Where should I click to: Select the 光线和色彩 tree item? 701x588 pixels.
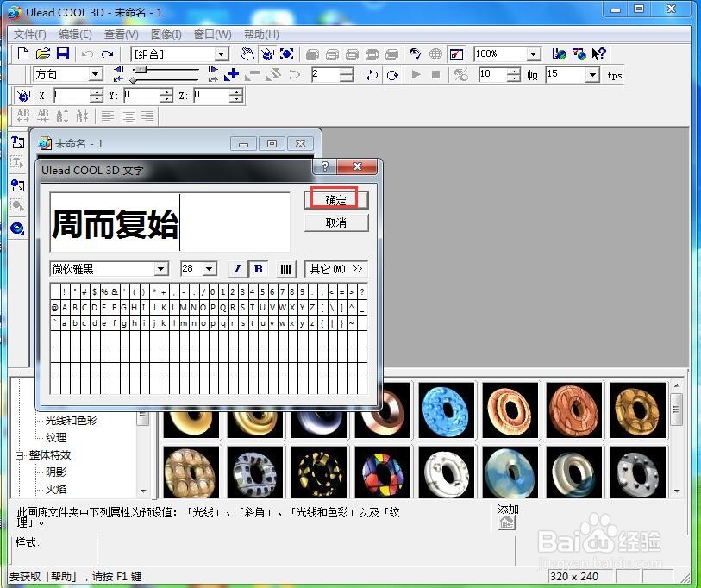tap(72, 421)
